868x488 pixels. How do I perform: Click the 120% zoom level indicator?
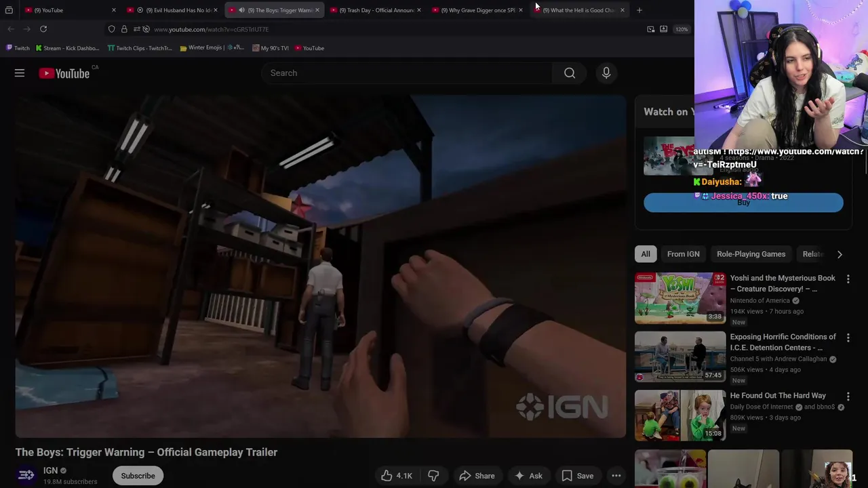click(x=682, y=29)
